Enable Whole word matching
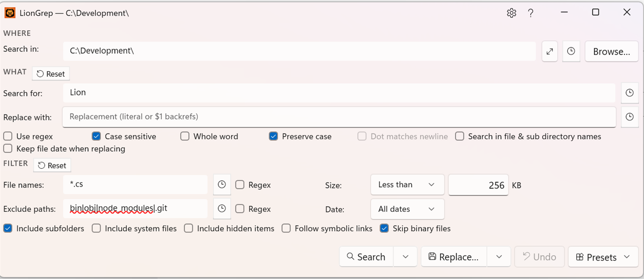The width and height of the screenshot is (644, 279). point(185,137)
